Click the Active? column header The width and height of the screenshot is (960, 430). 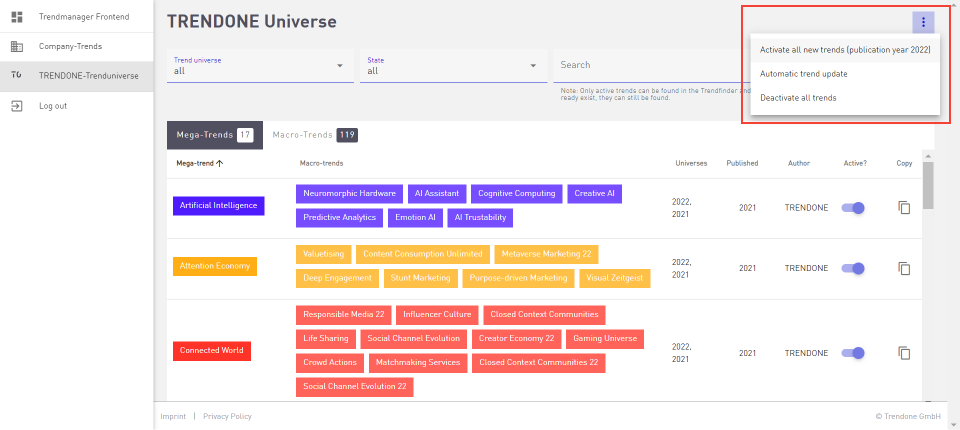[x=855, y=164]
